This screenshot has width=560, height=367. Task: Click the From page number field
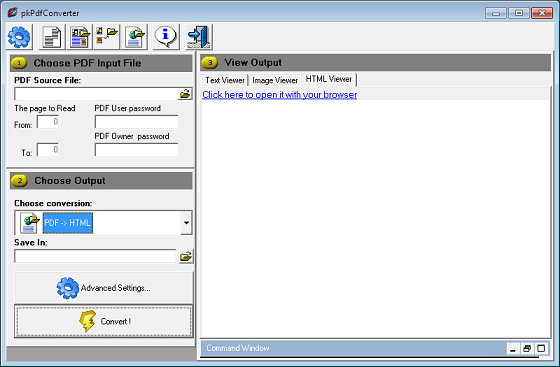click(x=48, y=122)
